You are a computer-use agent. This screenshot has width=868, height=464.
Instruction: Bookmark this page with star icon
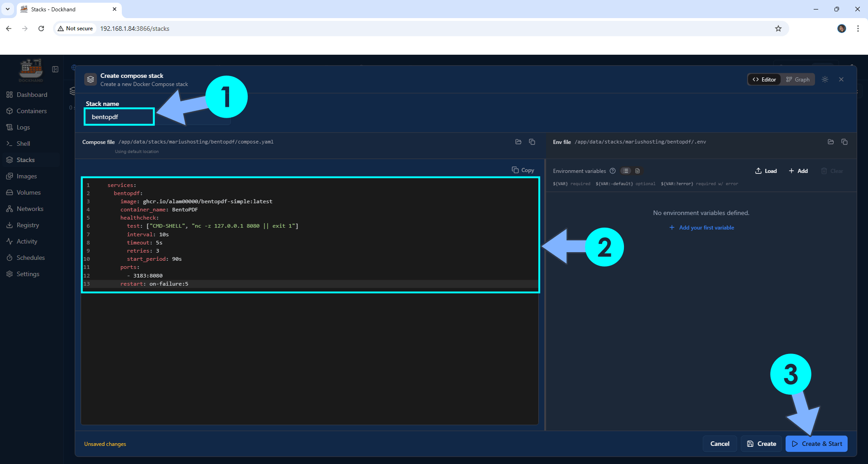(x=778, y=29)
